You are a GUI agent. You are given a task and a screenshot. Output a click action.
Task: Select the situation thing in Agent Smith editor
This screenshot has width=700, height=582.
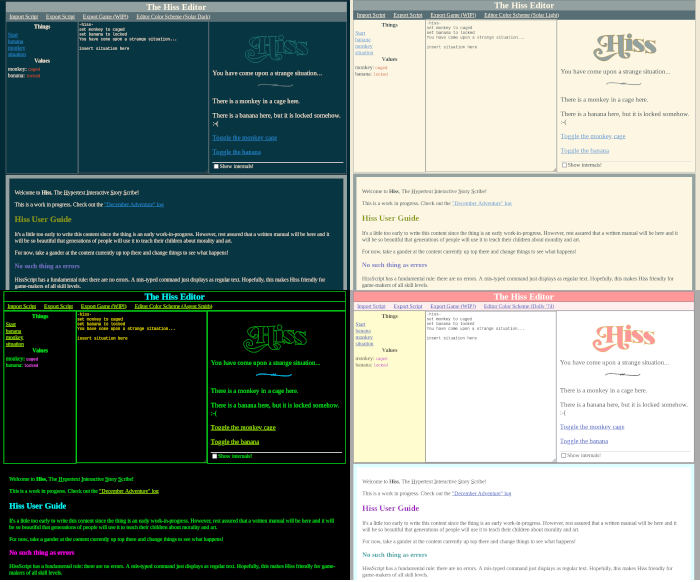click(15, 344)
